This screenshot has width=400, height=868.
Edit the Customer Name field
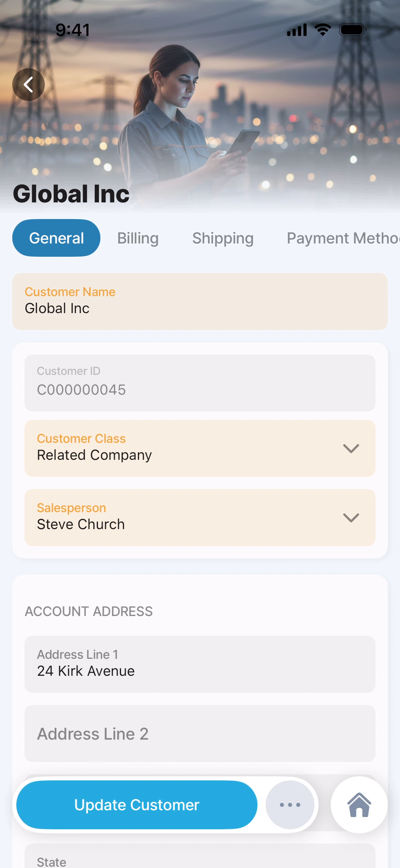(200, 302)
